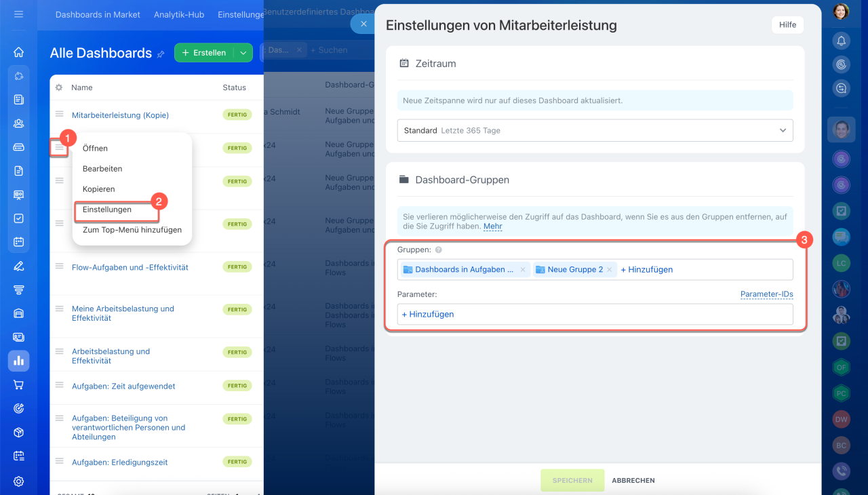Open the 'Aufgaben: Zeit aufgewendet' dashboard link
This screenshot has height=495, width=868.
pyautogui.click(x=123, y=387)
